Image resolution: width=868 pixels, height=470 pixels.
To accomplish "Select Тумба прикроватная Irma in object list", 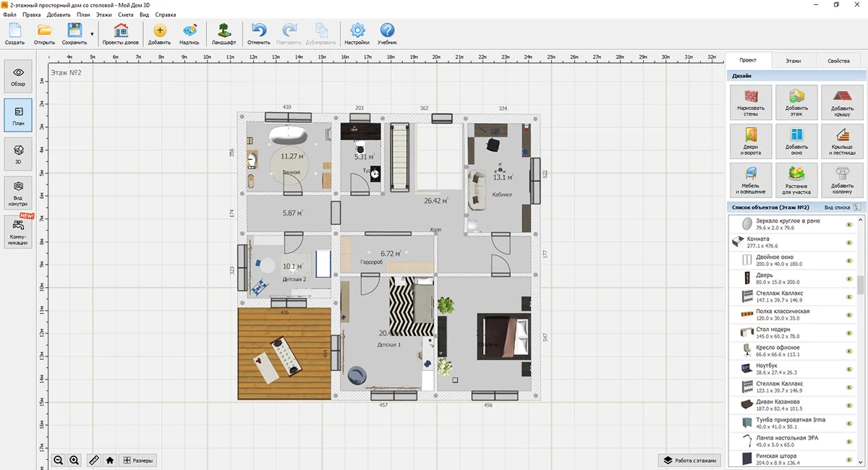I will point(791,423).
